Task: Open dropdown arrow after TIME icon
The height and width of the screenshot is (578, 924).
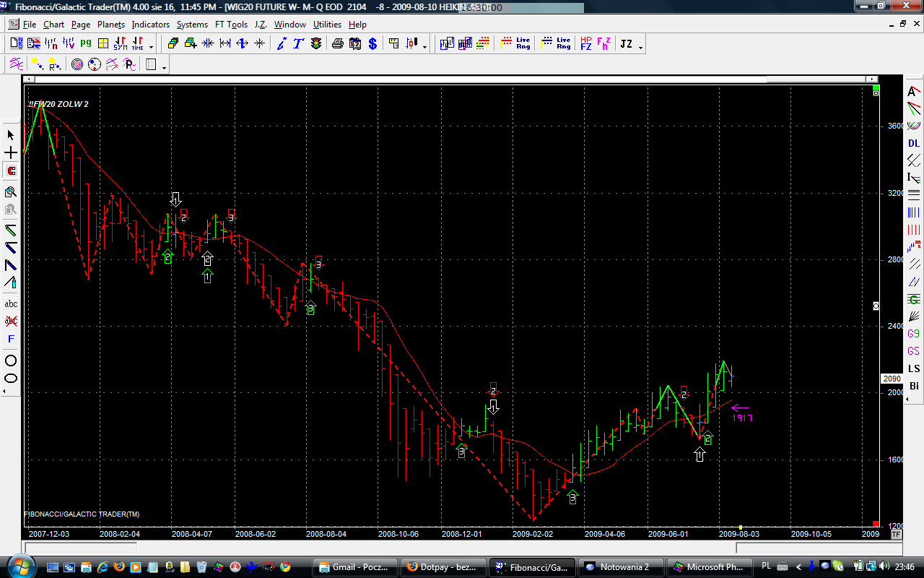Action: click(x=152, y=47)
